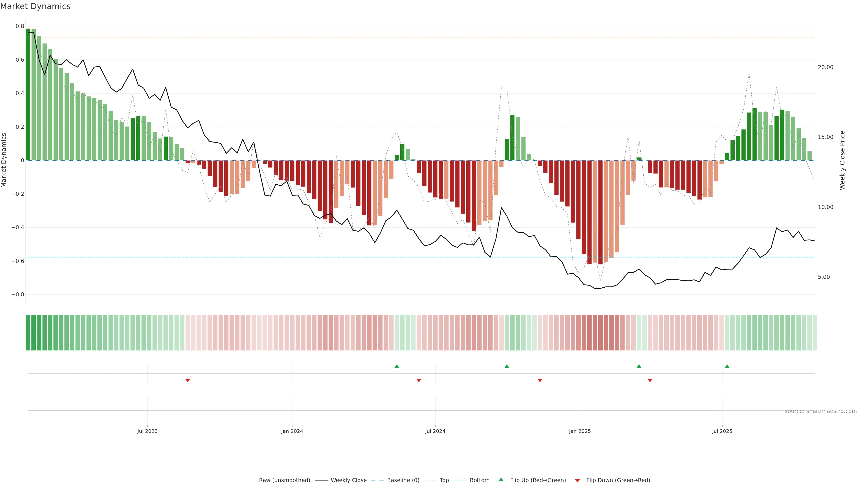This screenshot has height=488, width=868.
Task: Click the red flip-down marker just before Jul 2024
Action: 419,380
